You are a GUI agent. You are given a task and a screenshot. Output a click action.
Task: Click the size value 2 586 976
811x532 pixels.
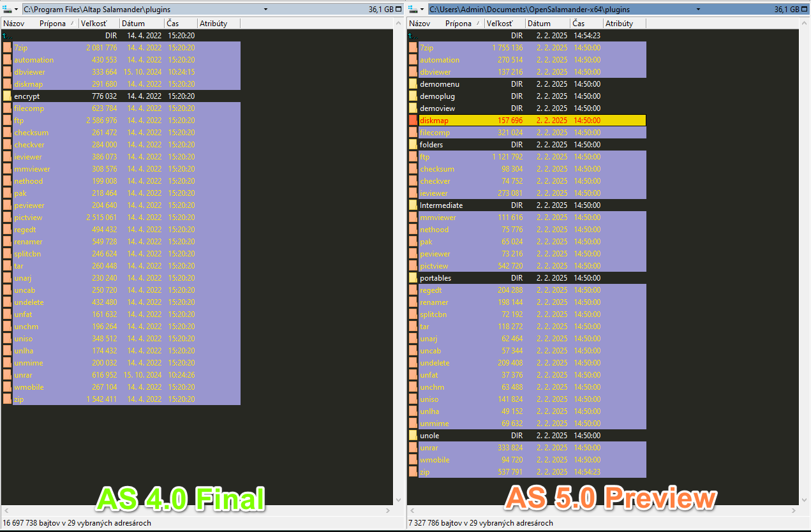[x=102, y=121]
